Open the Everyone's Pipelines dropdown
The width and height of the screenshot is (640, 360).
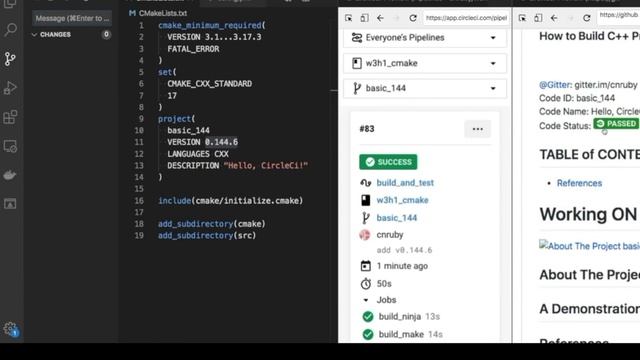pyautogui.click(x=425, y=38)
